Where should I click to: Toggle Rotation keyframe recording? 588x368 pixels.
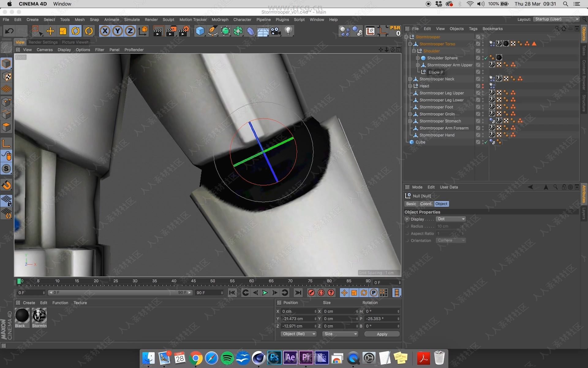click(x=364, y=293)
